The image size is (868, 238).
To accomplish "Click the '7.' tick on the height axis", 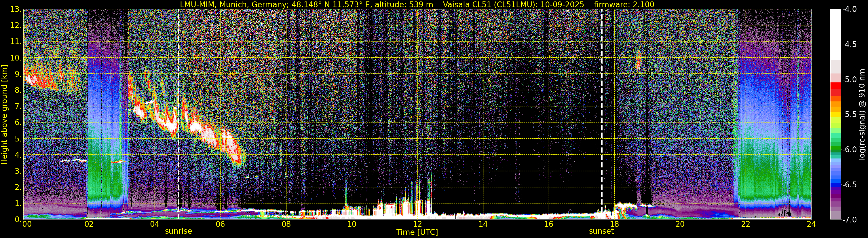I will click(x=18, y=107).
